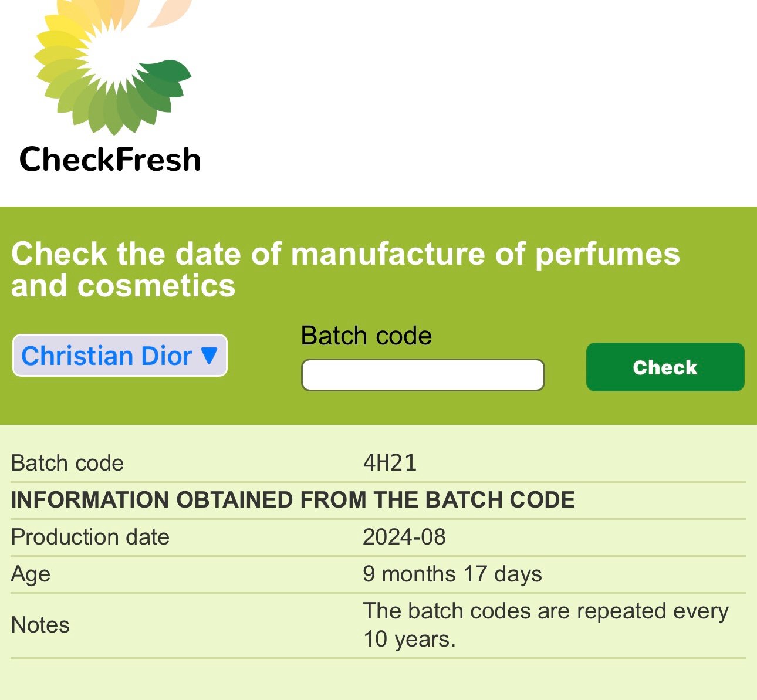Focus the empty Batch code input field
This screenshot has width=757, height=700.
coord(423,375)
